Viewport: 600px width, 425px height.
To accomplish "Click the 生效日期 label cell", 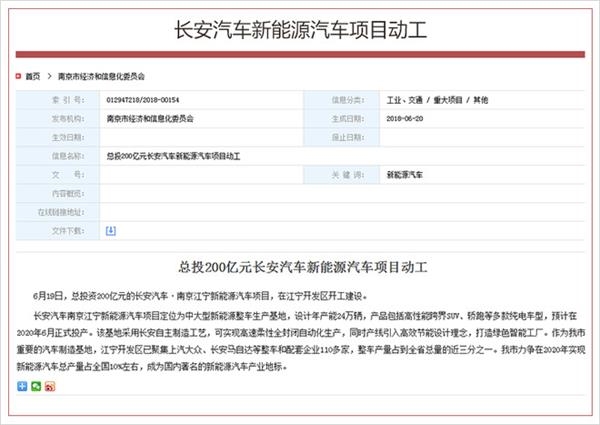I will point(58,137).
